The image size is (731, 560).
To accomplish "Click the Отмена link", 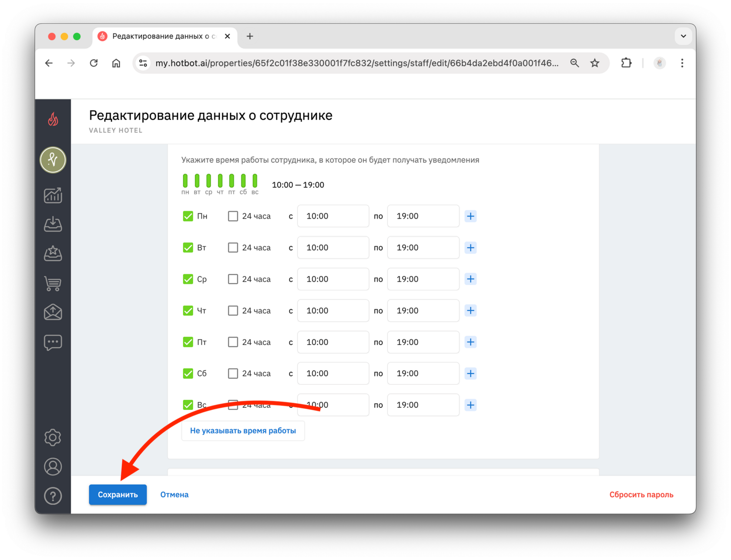I will point(174,495).
